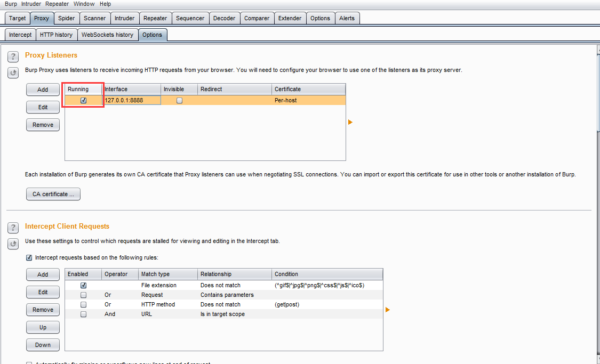Add a new proxy listener

coord(43,90)
